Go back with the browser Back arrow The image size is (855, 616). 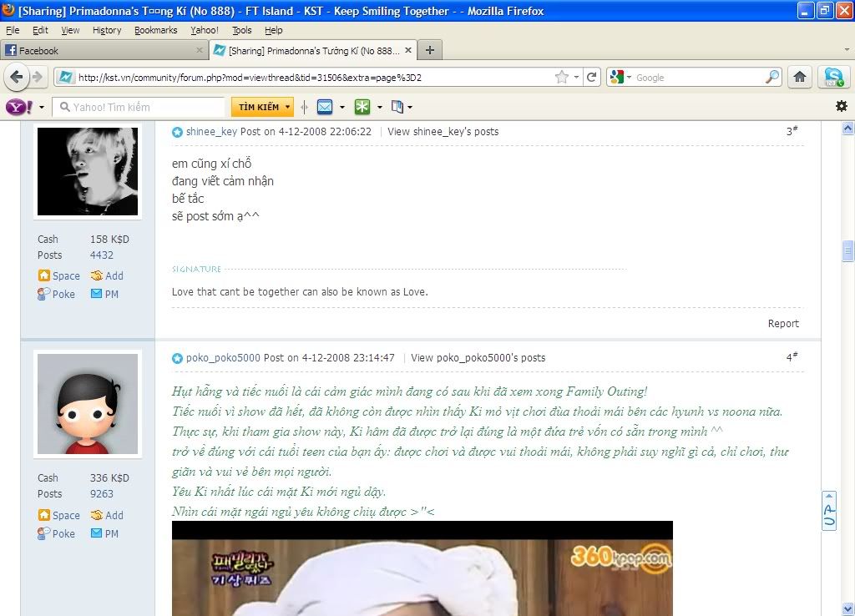pos(17,77)
